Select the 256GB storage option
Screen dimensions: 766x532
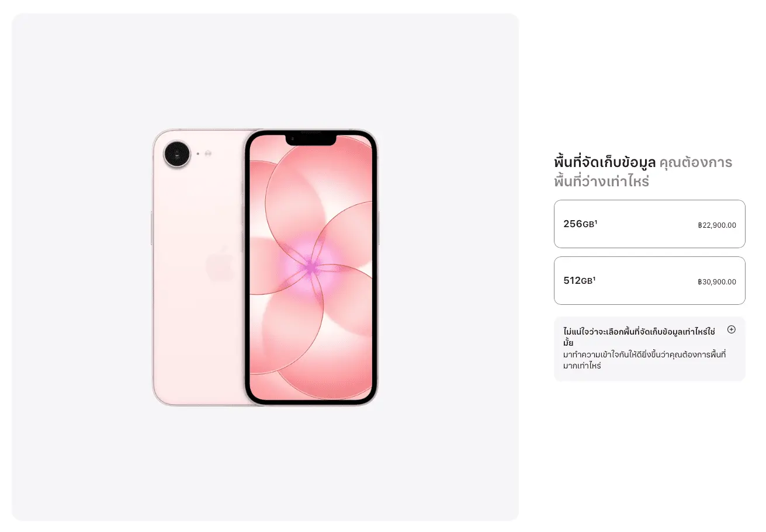pyautogui.click(x=649, y=224)
